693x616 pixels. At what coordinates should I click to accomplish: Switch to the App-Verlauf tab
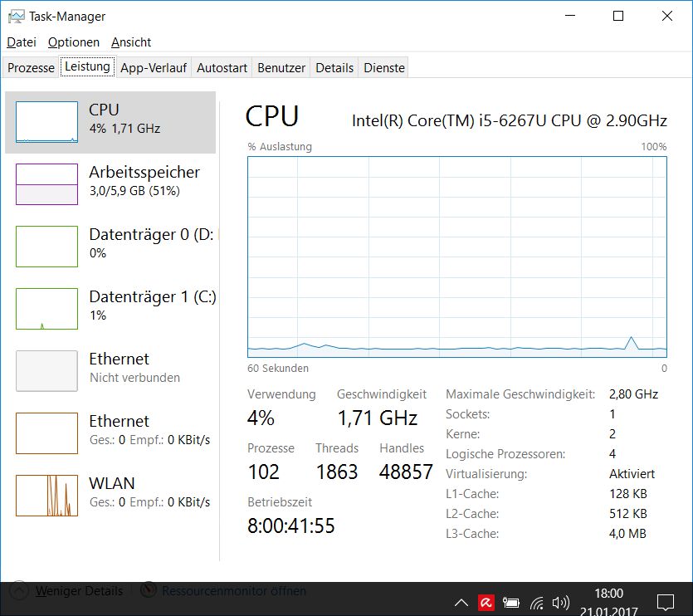click(x=154, y=67)
